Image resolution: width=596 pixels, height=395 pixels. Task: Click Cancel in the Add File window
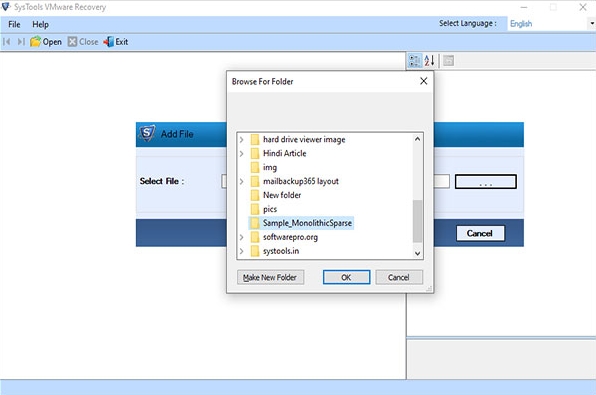(x=480, y=233)
